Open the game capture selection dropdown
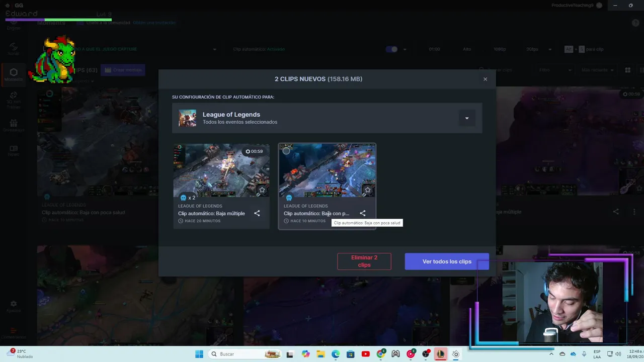The width and height of the screenshot is (644, 362). 215,49
